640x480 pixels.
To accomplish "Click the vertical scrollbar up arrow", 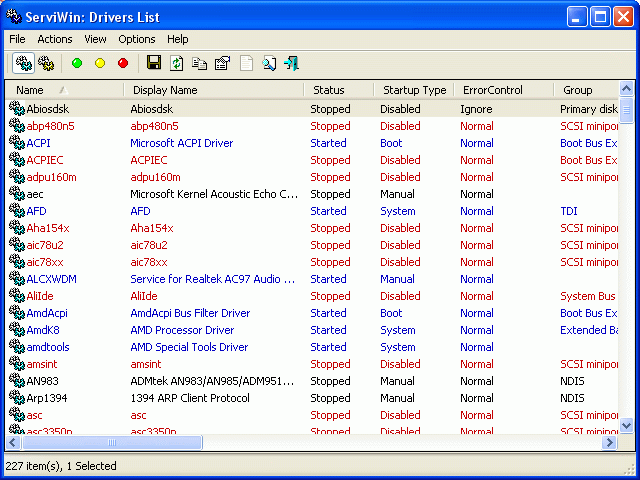I will pyautogui.click(x=626, y=88).
